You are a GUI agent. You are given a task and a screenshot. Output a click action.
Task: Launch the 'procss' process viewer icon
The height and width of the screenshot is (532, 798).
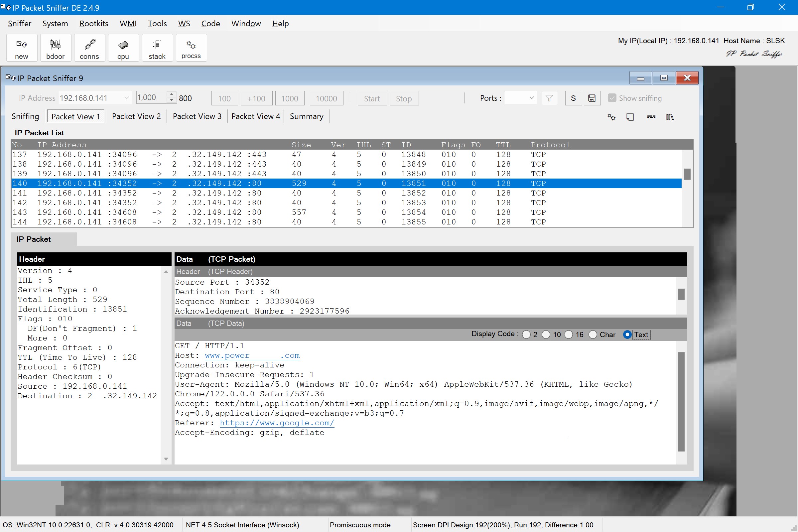pyautogui.click(x=191, y=48)
